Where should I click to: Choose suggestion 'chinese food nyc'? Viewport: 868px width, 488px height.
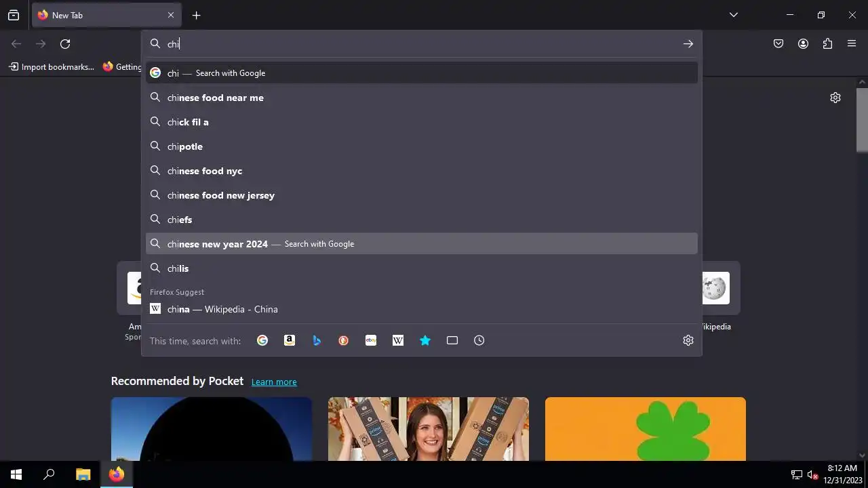422,171
